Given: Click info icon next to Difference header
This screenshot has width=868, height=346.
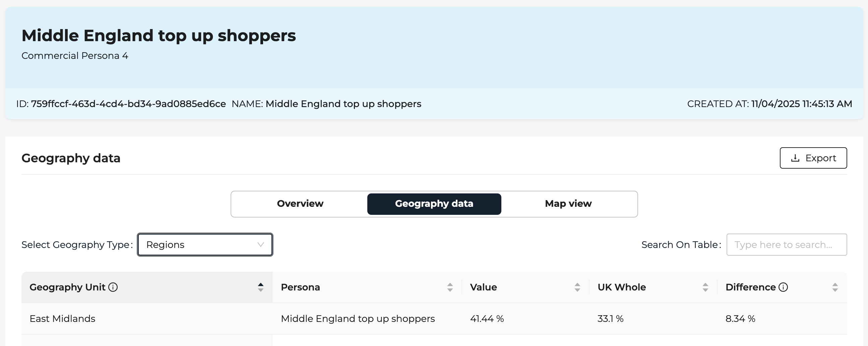Looking at the screenshot, I should click(784, 287).
